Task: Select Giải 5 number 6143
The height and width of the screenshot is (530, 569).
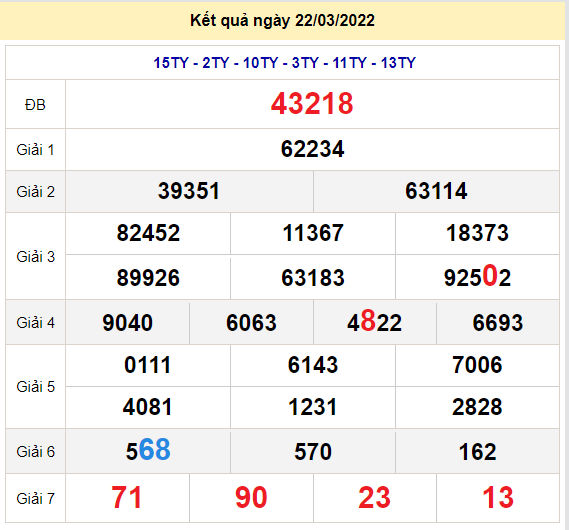Action: coord(312,365)
